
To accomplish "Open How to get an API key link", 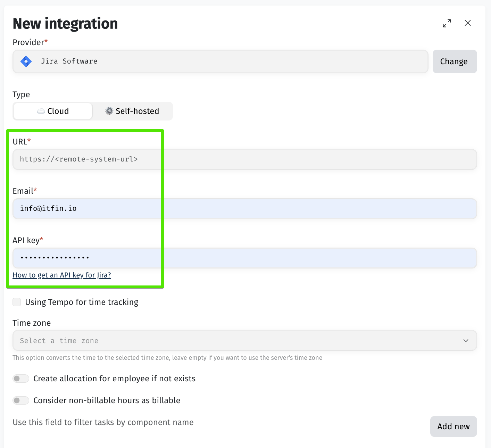I will [x=62, y=275].
